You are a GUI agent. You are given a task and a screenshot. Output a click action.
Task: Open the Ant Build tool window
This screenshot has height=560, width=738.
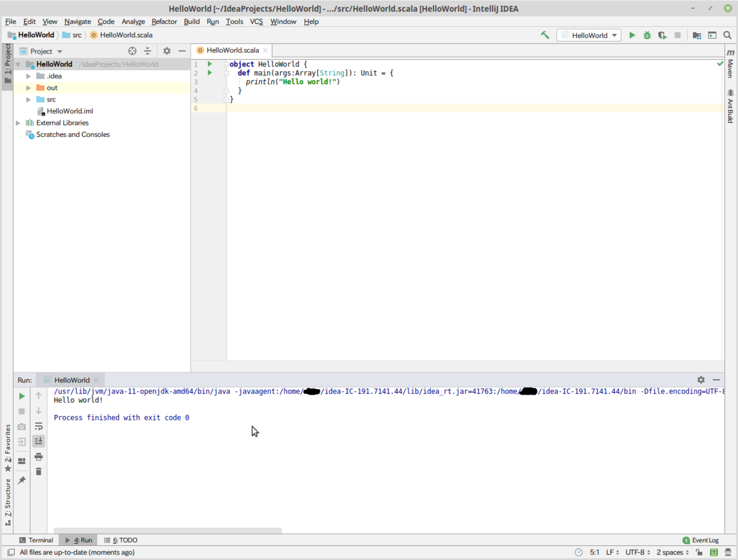731,106
